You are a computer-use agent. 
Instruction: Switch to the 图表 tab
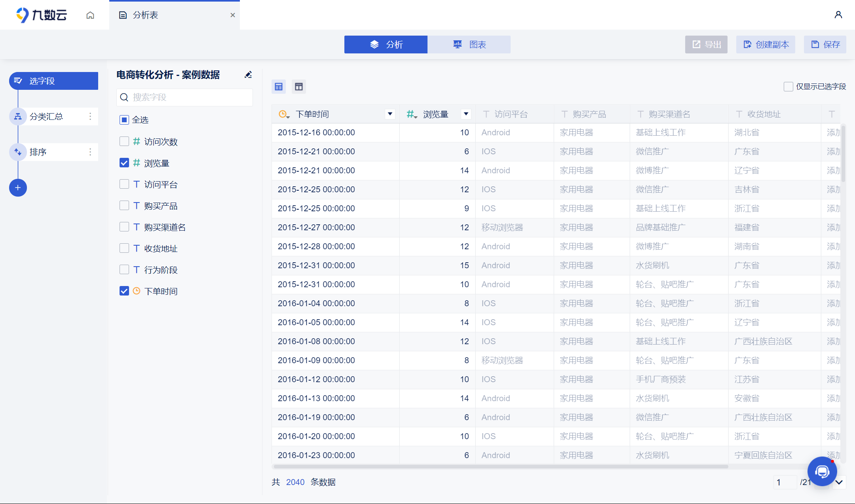(x=469, y=45)
